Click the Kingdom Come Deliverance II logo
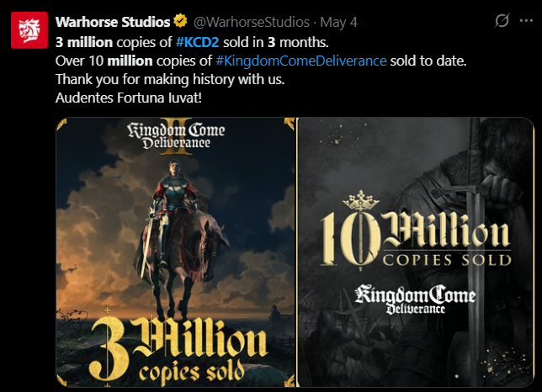Image resolution: width=542 pixels, height=392 pixels. [x=176, y=136]
